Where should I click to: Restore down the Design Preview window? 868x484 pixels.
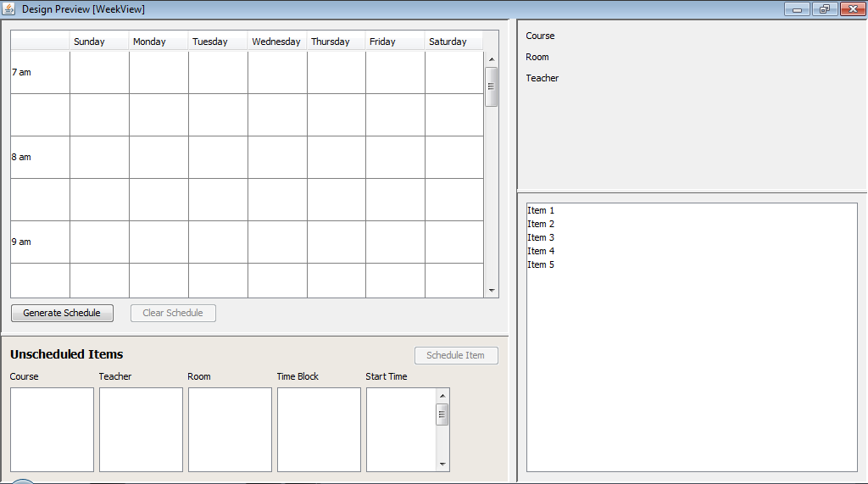click(824, 9)
